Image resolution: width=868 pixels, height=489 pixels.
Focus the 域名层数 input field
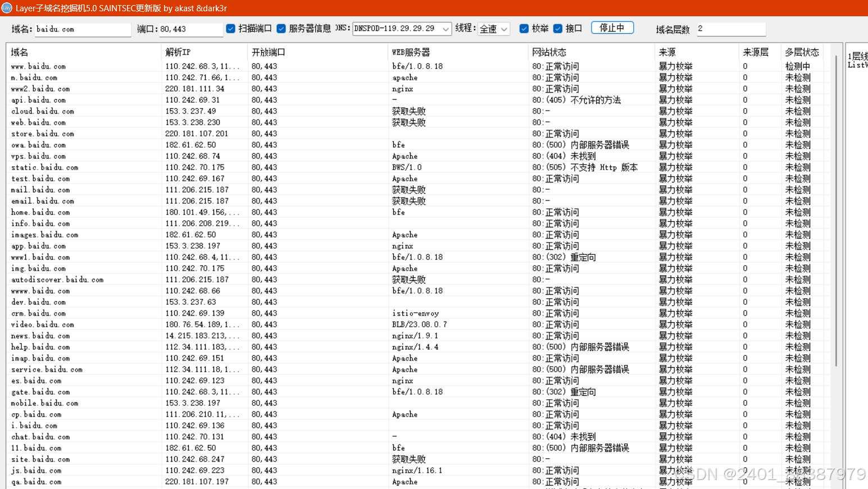731,29
